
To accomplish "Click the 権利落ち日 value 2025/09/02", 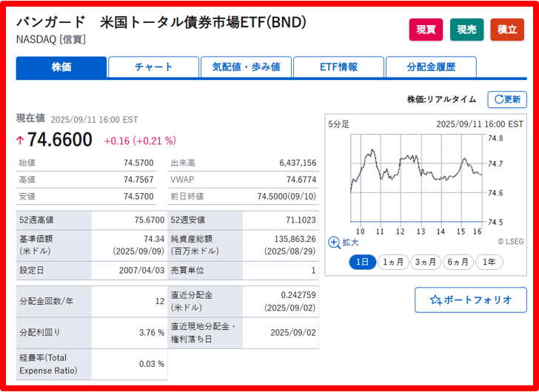I will [293, 333].
